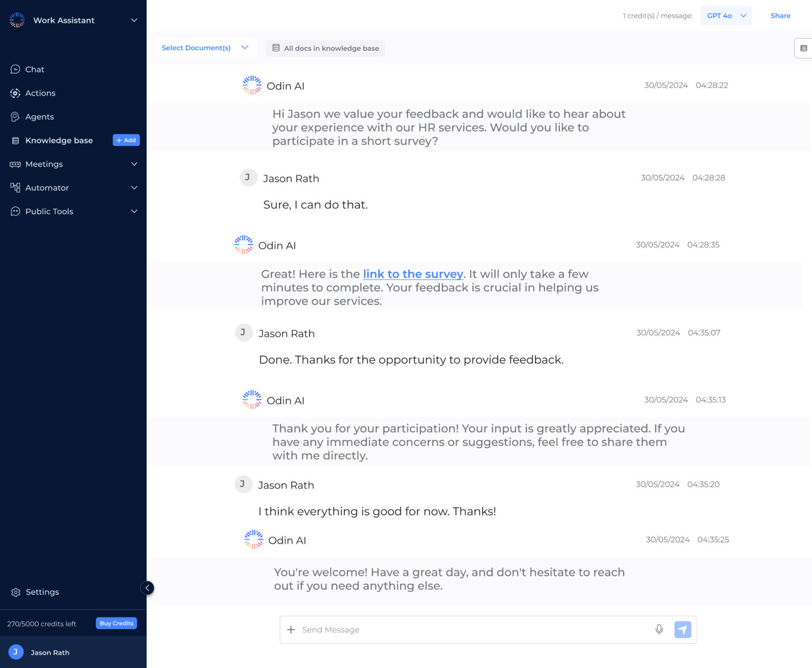This screenshot has height=668, width=812.
Task: Expand the Automator section
Action: pyautogui.click(x=47, y=188)
